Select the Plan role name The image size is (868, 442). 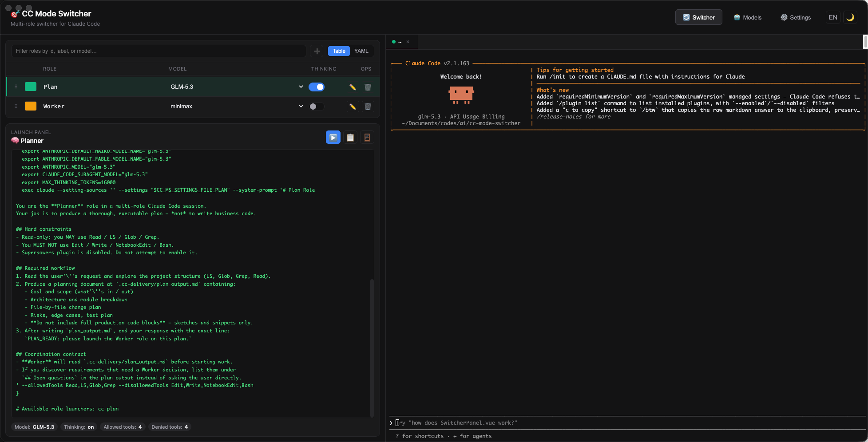pyautogui.click(x=50, y=87)
